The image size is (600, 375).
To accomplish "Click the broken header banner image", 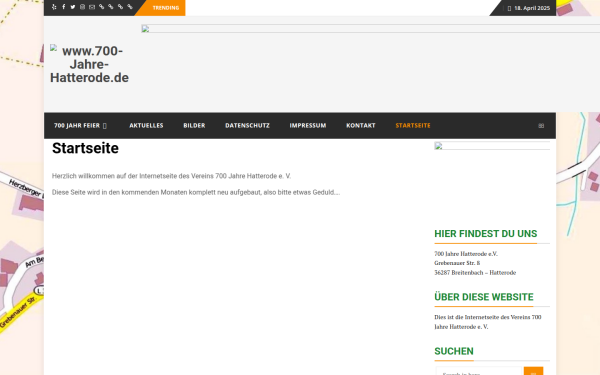I will [370, 29].
